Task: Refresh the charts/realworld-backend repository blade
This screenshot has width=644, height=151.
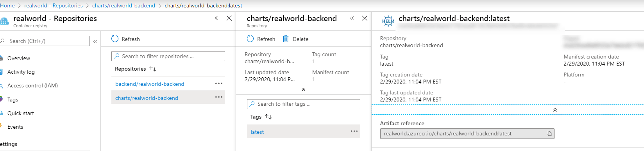Action: coord(261,39)
